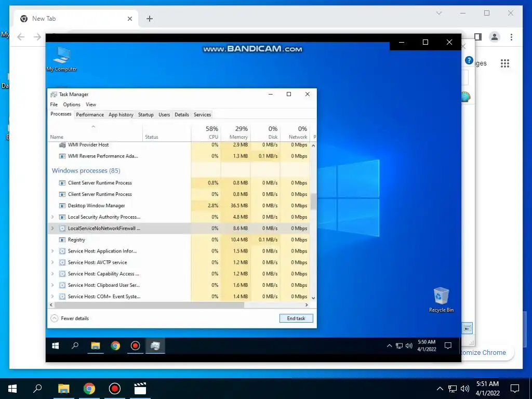Open Task Manager View menu
532x399 pixels.
click(91, 104)
